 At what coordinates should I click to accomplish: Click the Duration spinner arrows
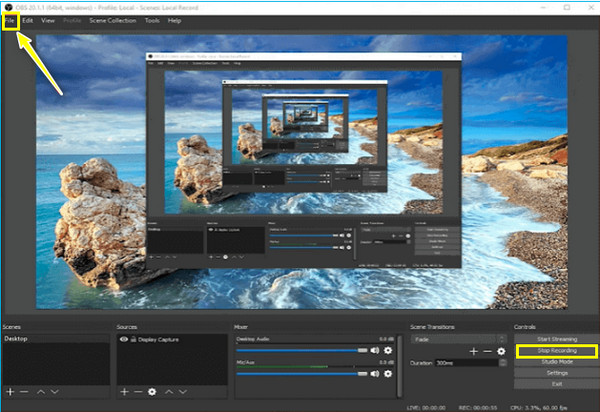coord(503,363)
